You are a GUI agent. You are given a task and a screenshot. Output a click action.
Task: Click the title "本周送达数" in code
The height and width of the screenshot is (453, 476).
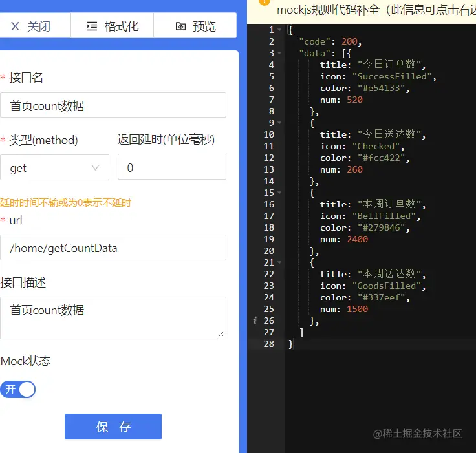389,274
